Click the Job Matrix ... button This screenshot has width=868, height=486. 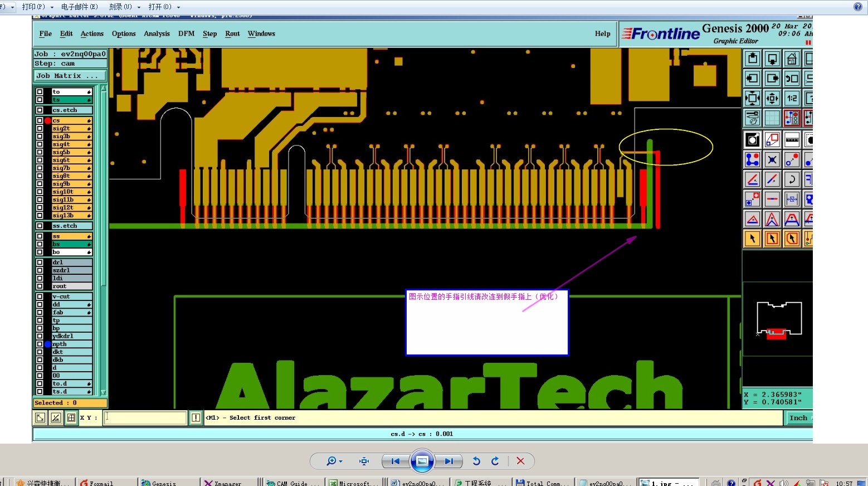tap(70, 76)
